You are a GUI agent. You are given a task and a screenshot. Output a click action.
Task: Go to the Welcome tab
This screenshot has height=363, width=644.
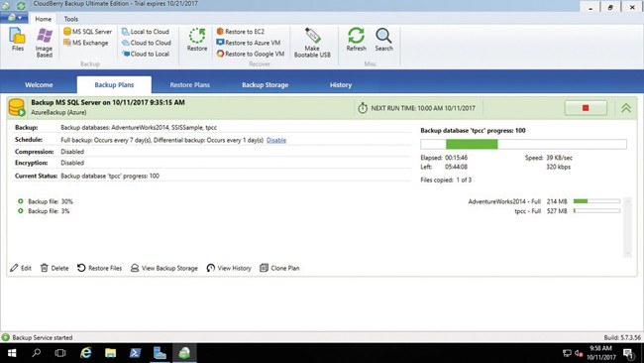coord(39,84)
